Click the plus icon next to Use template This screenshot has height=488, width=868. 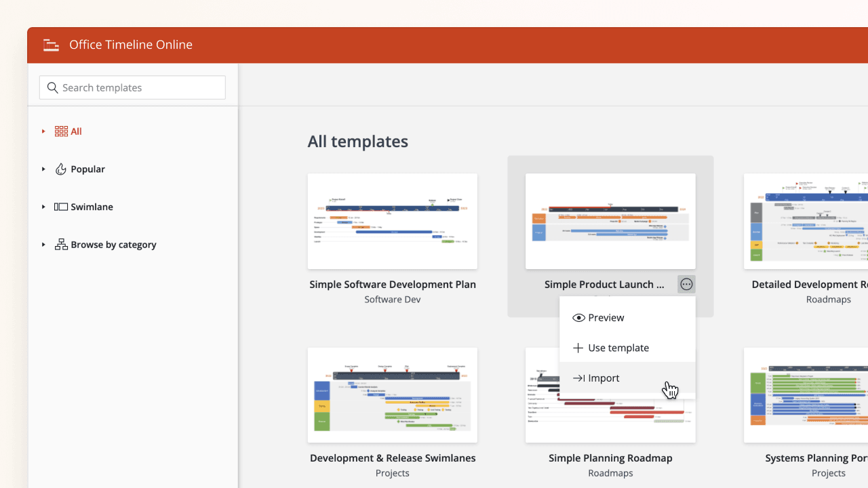tap(578, 348)
